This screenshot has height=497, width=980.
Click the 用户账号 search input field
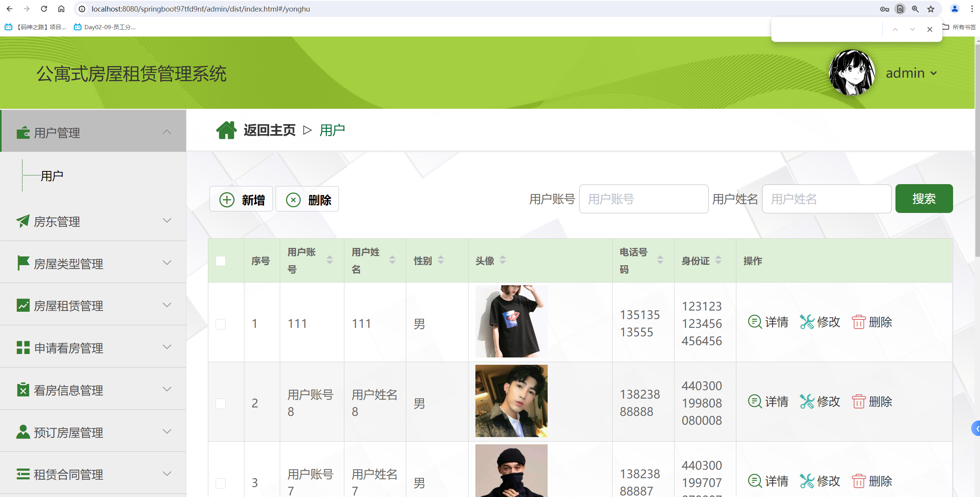tap(643, 199)
